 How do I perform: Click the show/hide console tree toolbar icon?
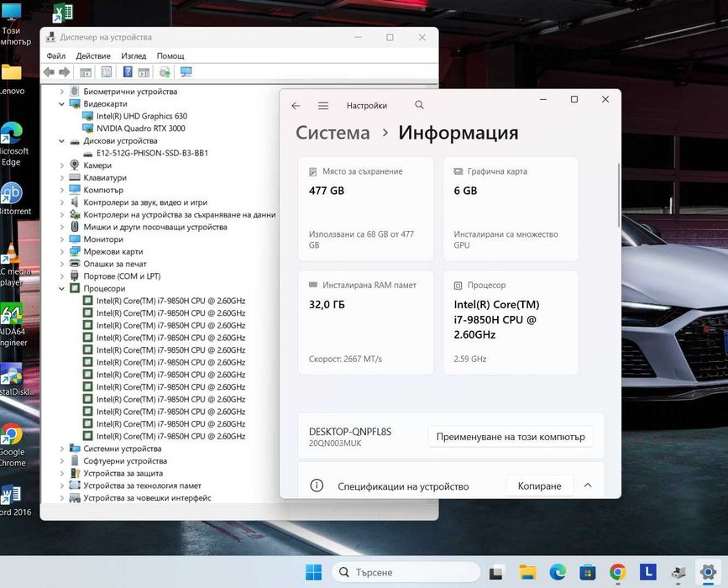click(86, 72)
